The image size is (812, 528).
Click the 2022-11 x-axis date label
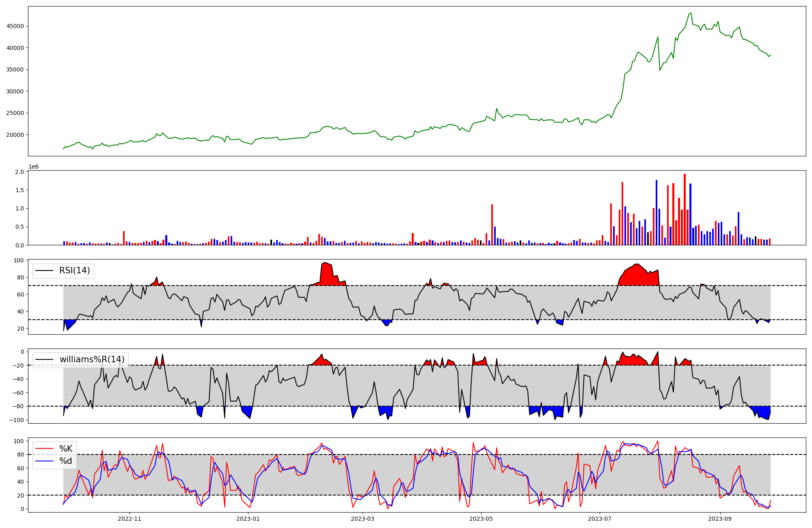130,519
